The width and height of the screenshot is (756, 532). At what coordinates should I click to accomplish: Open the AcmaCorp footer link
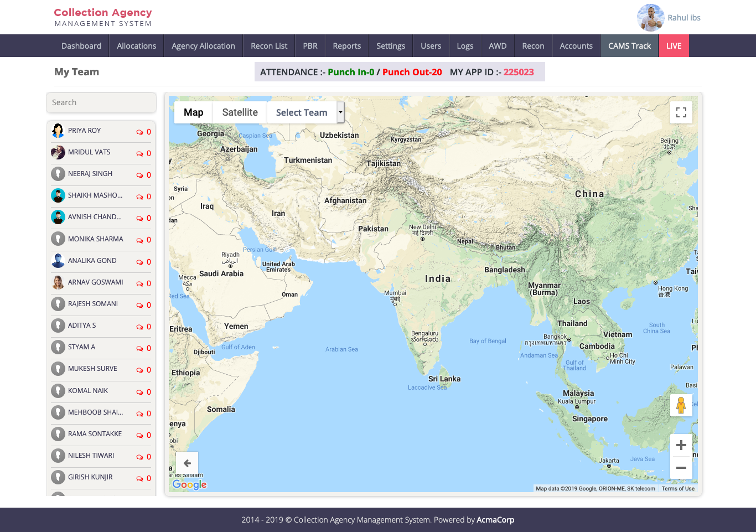click(495, 520)
